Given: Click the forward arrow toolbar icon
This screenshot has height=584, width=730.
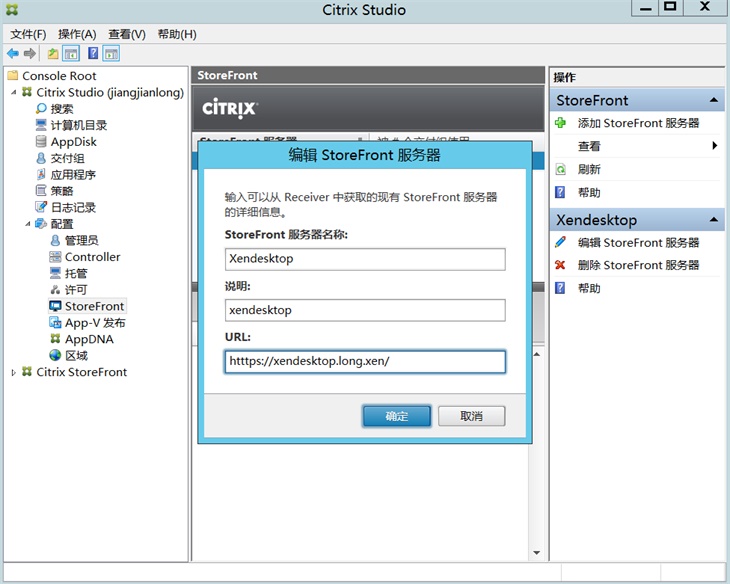Looking at the screenshot, I should (x=30, y=54).
